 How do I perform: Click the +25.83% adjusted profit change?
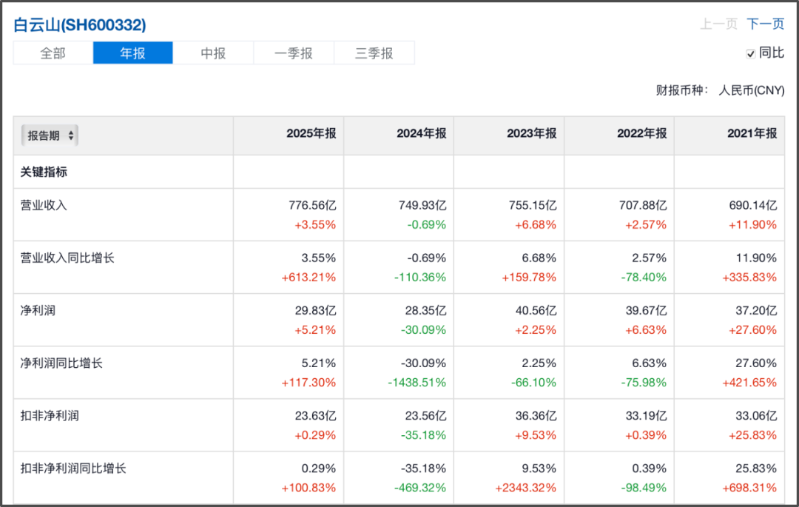pyautogui.click(x=753, y=436)
